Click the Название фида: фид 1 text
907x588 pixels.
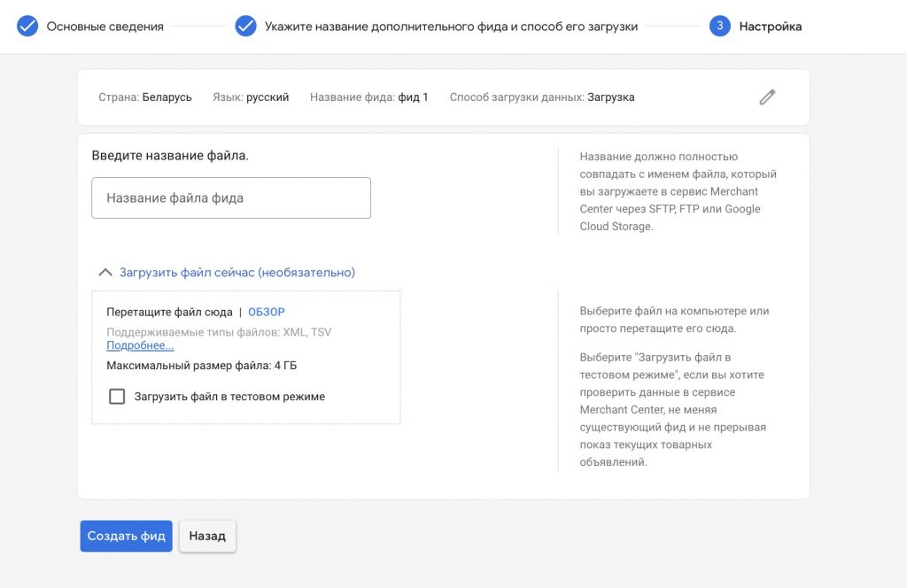pyautogui.click(x=369, y=97)
